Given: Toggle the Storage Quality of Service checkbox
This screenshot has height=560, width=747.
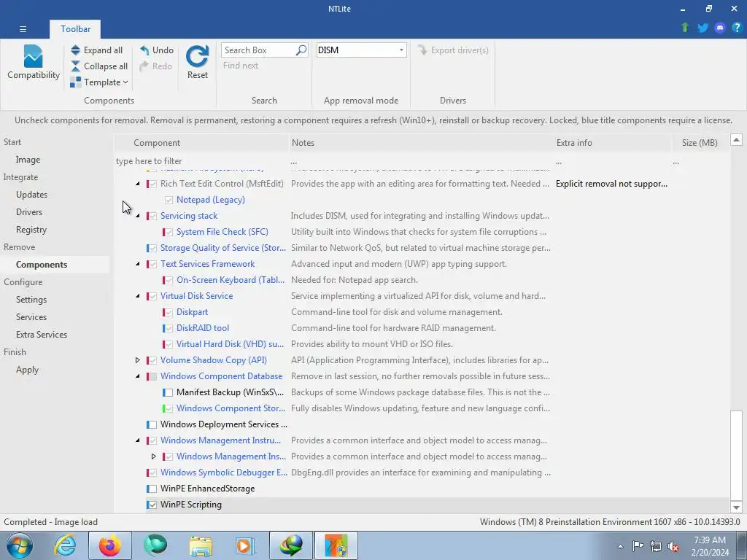Looking at the screenshot, I should [152, 248].
